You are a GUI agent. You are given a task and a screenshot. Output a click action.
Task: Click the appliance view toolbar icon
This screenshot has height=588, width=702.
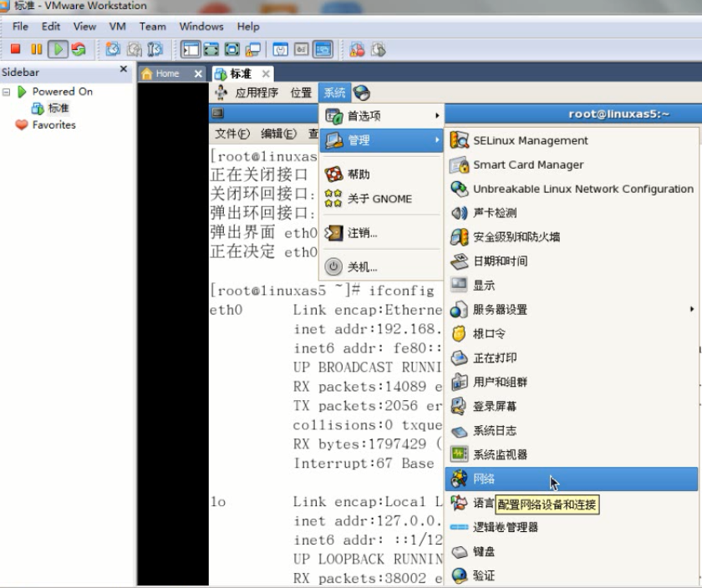point(302,49)
